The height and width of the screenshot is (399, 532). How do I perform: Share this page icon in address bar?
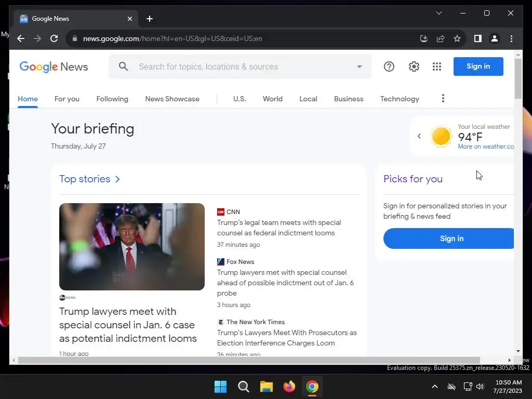tap(441, 38)
